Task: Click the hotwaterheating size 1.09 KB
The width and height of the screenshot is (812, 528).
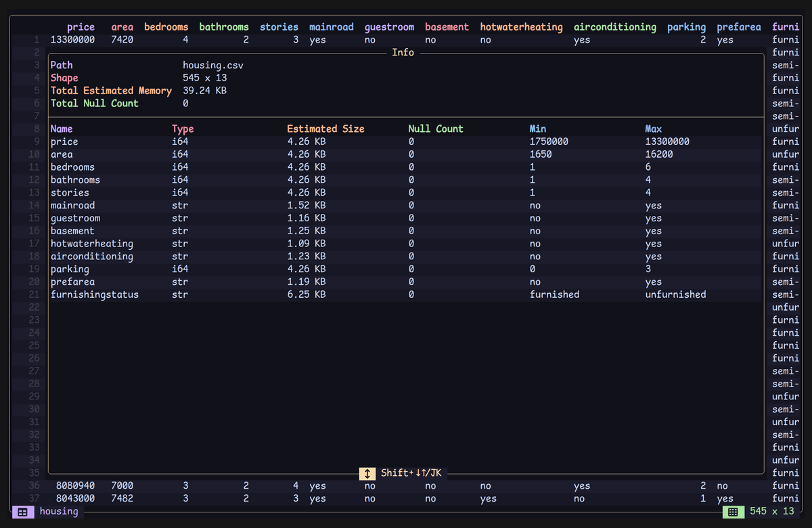Action: (x=307, y=244)
